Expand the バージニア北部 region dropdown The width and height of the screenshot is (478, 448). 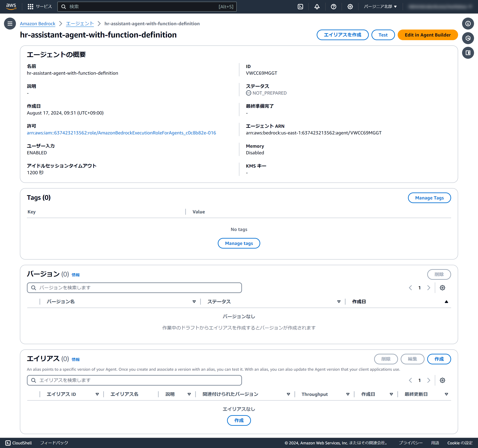(x=380, y=7)
